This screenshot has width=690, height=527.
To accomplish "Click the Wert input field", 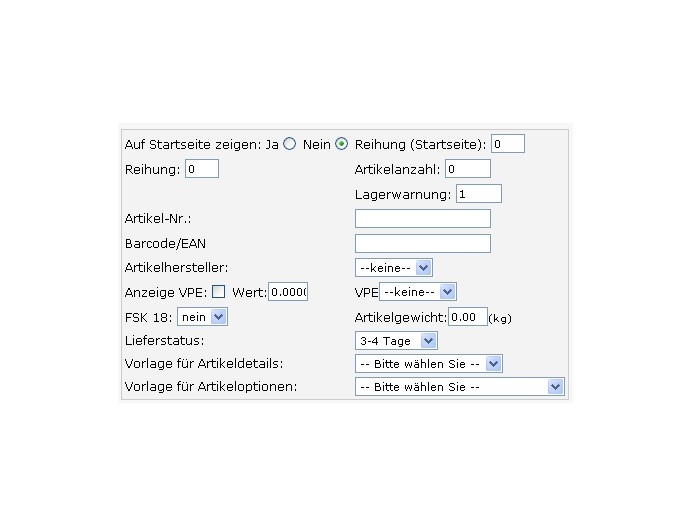I will click(x=288, y=292).
